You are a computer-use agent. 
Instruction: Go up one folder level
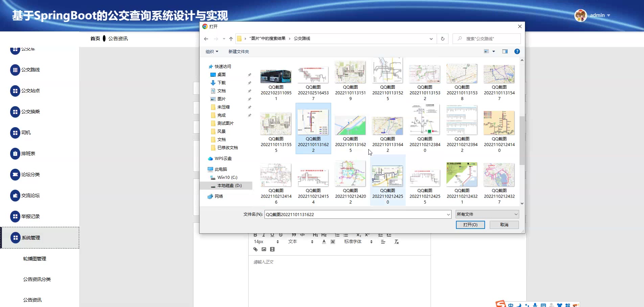pos(231,39)
